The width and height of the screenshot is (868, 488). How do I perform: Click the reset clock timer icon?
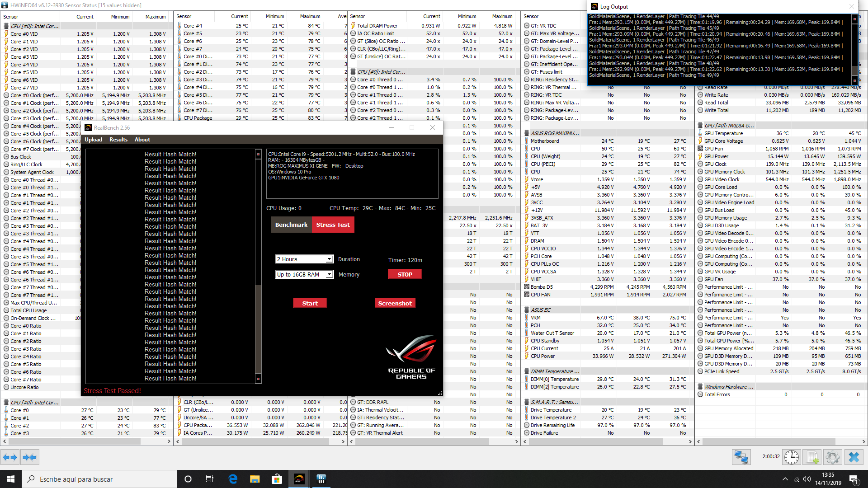coord(791,457)
